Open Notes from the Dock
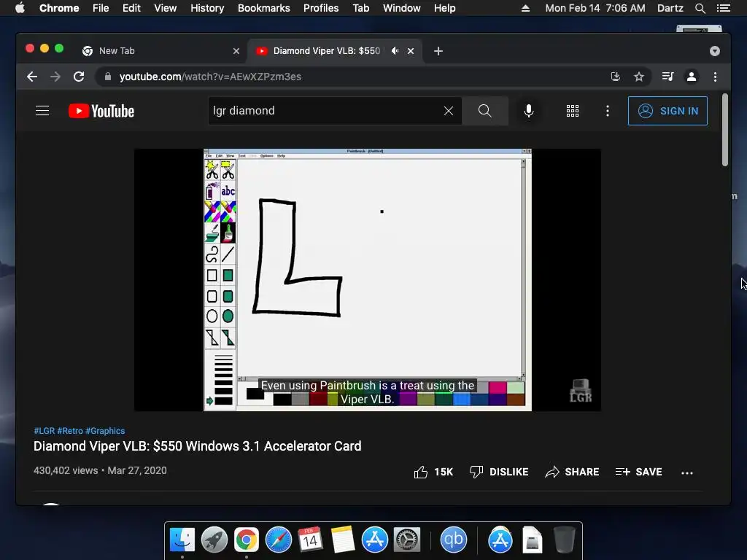Viewport: 747px width, 560px height. 343,540
